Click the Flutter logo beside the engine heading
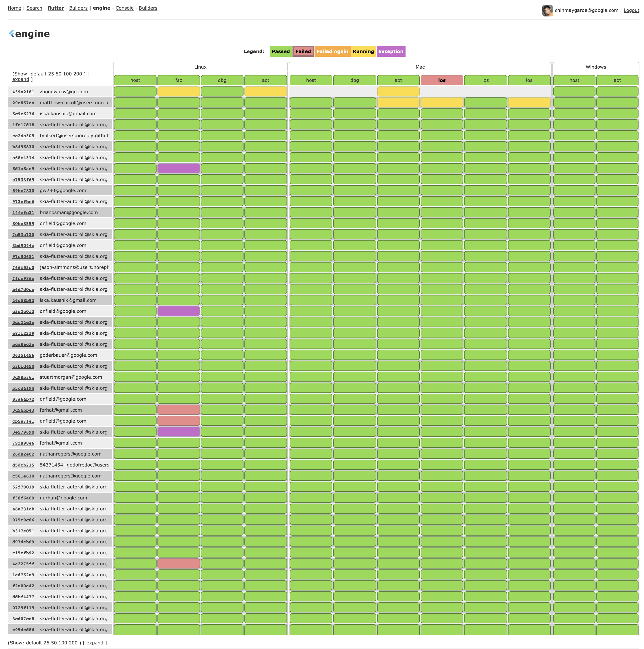 [12, 33]
